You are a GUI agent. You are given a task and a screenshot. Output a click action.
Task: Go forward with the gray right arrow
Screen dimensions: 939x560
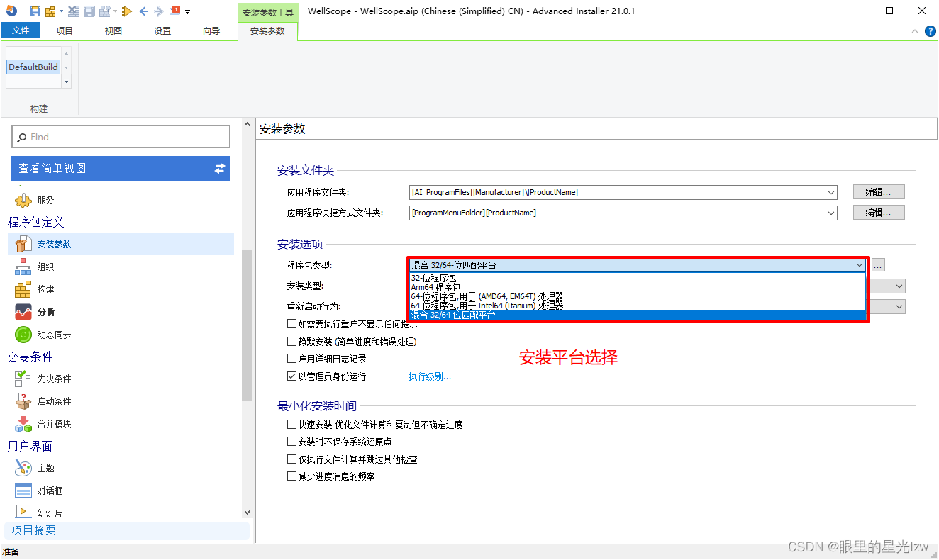pos(159,11)
